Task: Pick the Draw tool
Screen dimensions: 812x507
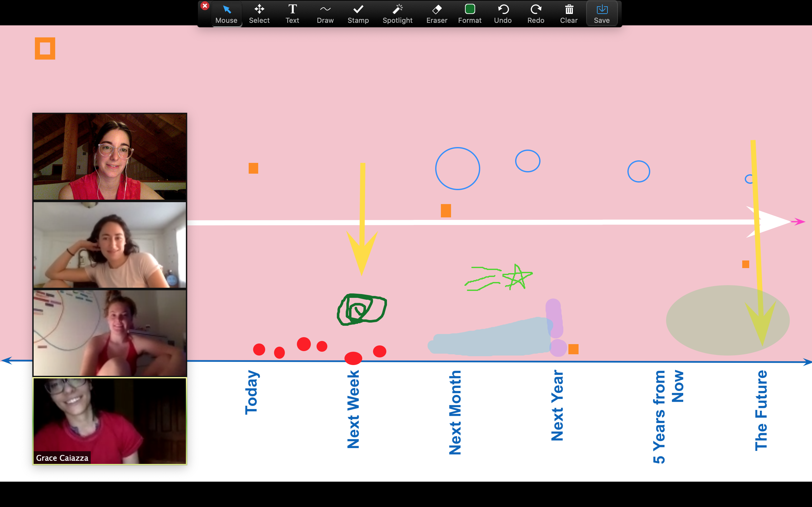Action: tap(325, 14)
